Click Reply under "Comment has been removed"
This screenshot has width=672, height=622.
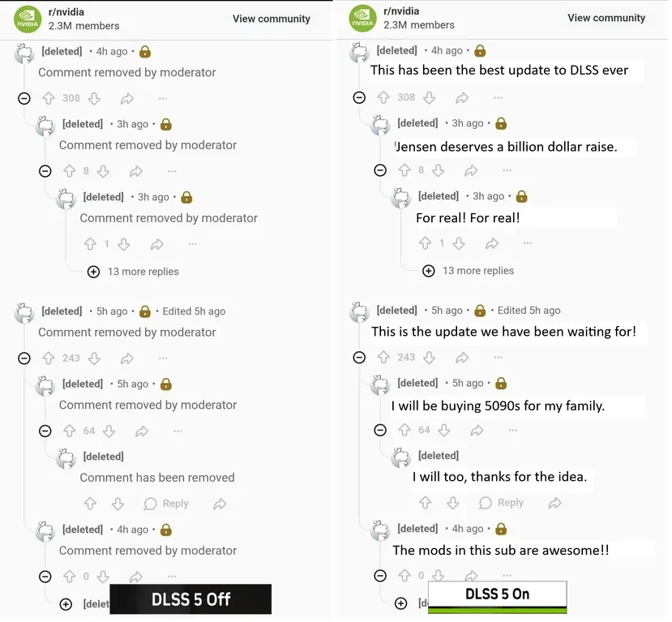coord(166,504)
